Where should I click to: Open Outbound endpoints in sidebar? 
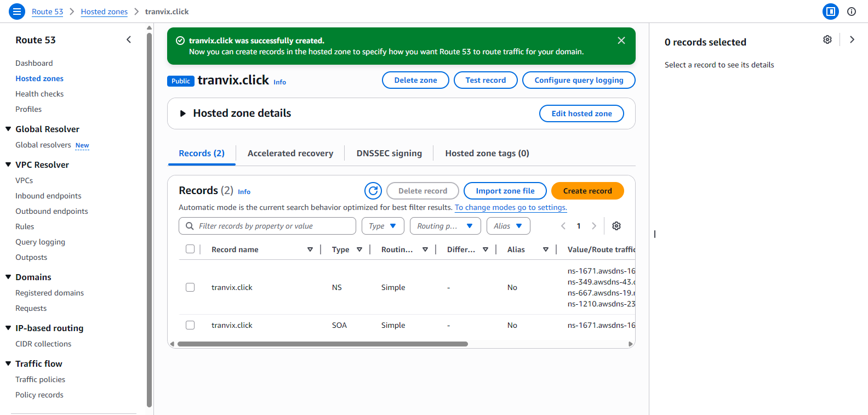(52, 211)
